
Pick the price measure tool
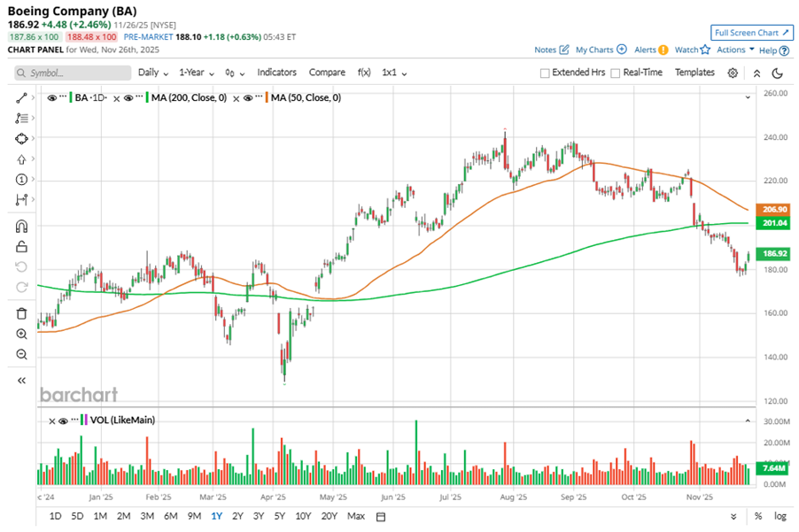point(21,199)
